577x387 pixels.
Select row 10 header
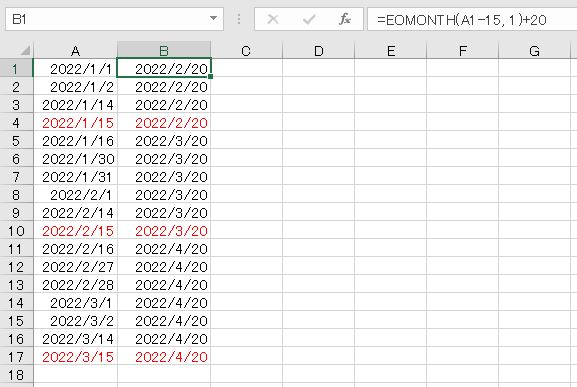(x=16, y=230)
